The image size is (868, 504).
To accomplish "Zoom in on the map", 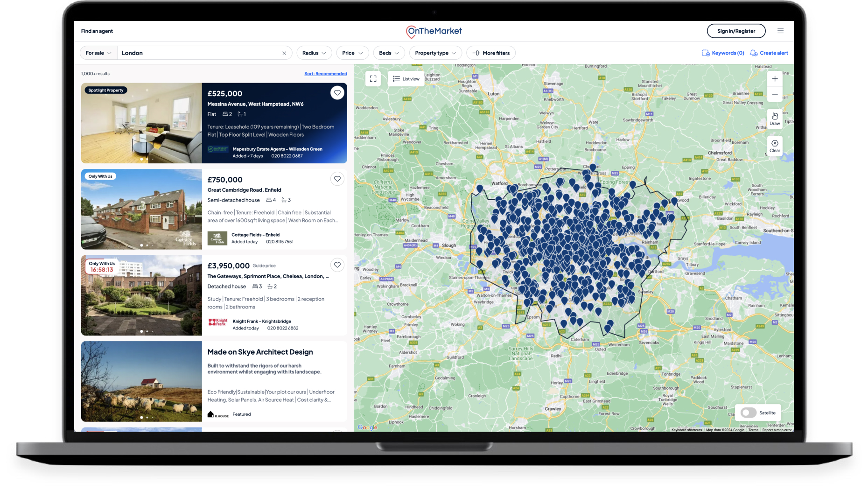I will tap(775, 79).
